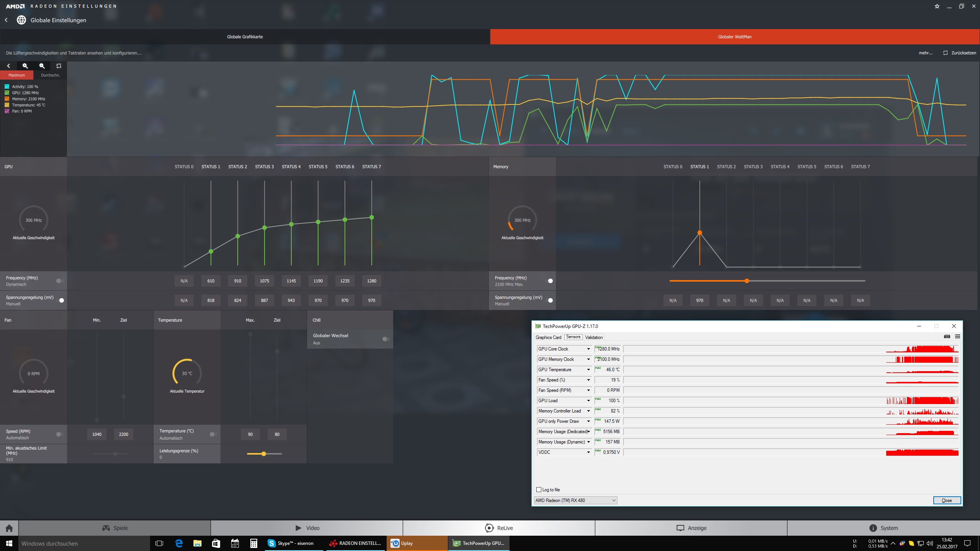Switch to the TechPowerUp GPU-Z taskbar button
This screenshot has width=980, height=551.
[479, 543]
